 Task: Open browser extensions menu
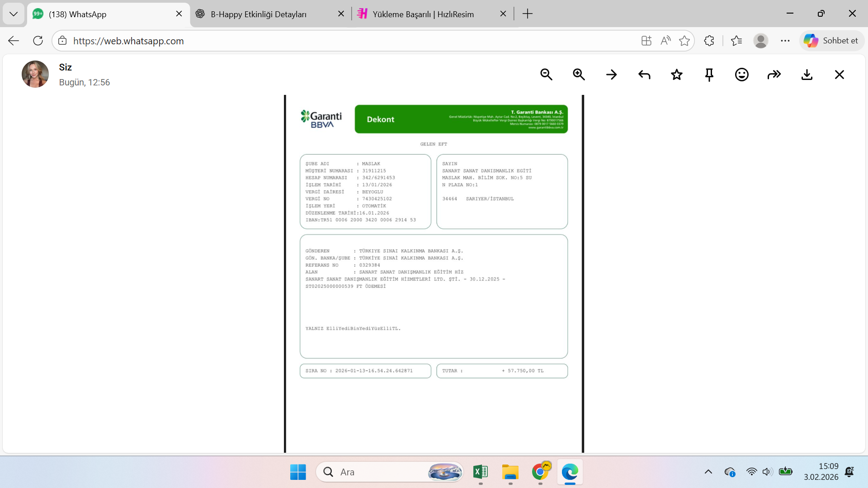pos(709,41)
